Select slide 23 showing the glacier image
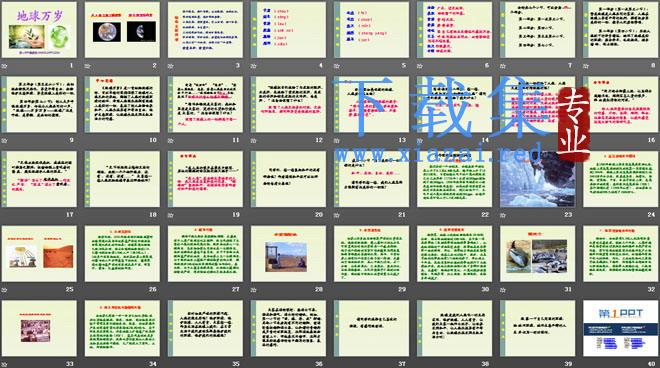660x368 pixels. (x=538, y=179)
